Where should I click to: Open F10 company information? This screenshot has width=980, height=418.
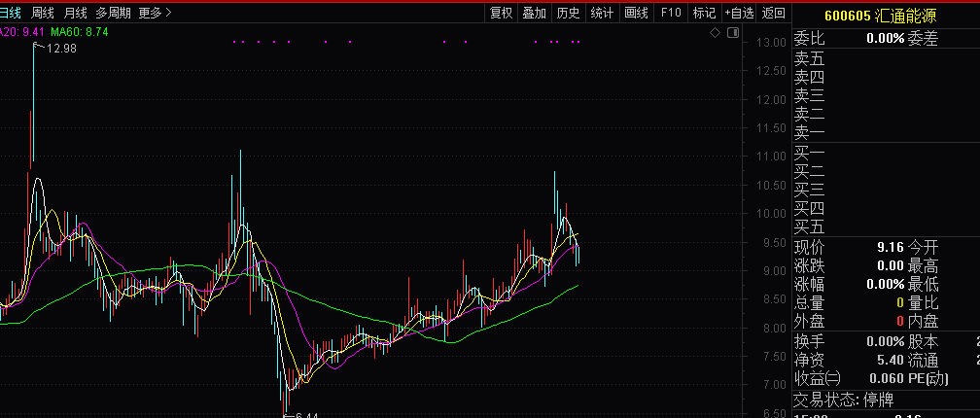(671, 13)
